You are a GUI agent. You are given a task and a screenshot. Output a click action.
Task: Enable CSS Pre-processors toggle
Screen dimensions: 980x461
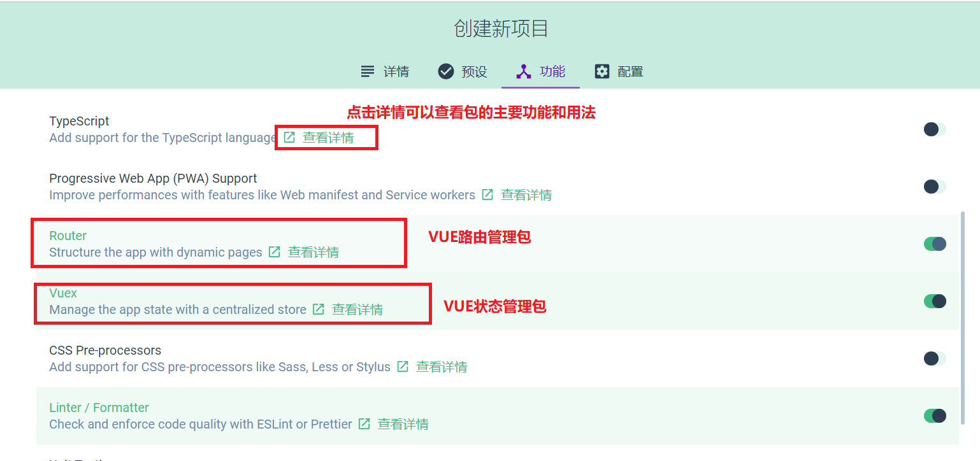point(935,358)
